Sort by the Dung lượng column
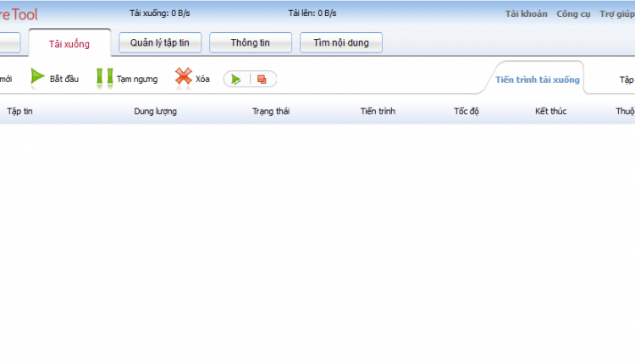635x364 pixels. 155,111
